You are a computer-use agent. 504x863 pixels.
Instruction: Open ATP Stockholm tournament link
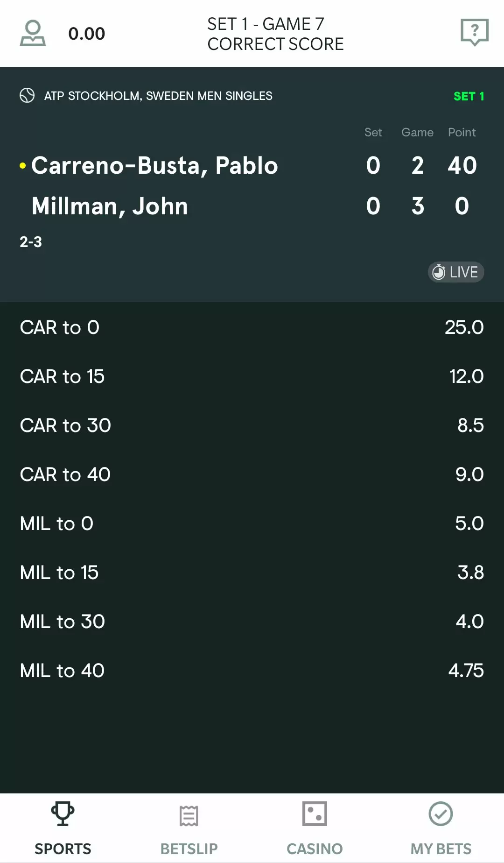click(158, 96)
